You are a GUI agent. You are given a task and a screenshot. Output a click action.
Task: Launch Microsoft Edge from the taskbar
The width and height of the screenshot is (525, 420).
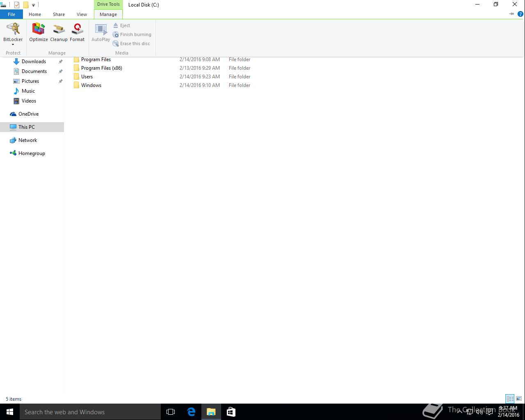point(191,412)
